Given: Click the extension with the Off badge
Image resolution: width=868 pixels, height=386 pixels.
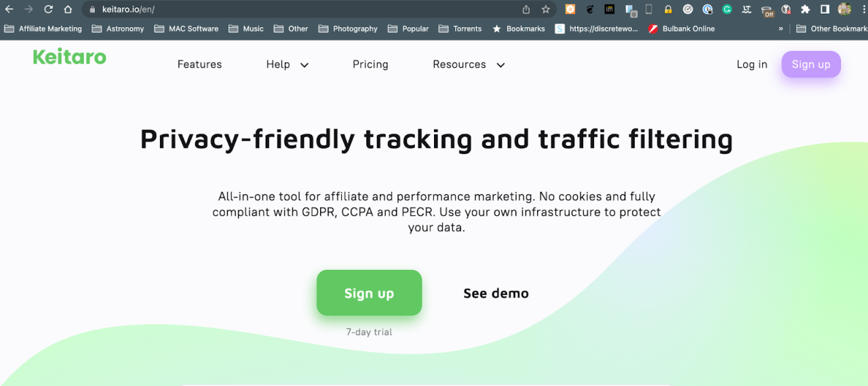Looking at the screenshot, I should coord(767,10).
